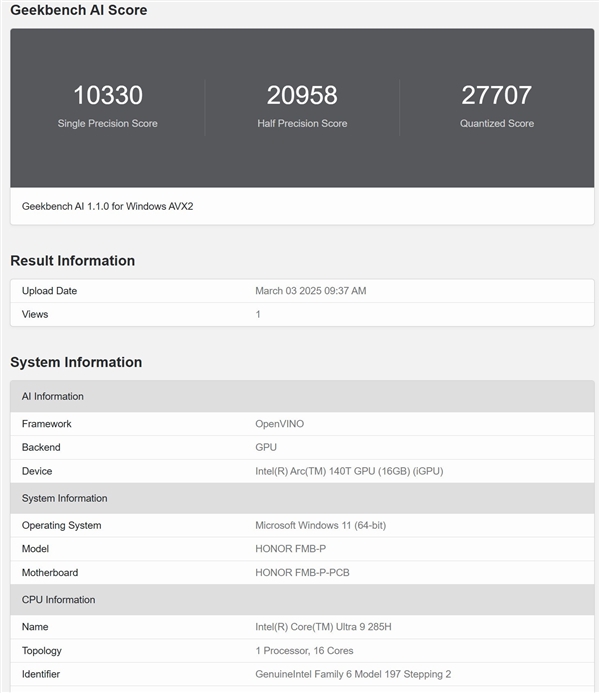
Task: Click the Intel Arc 140T GPU device value
Action: [349, 471]
